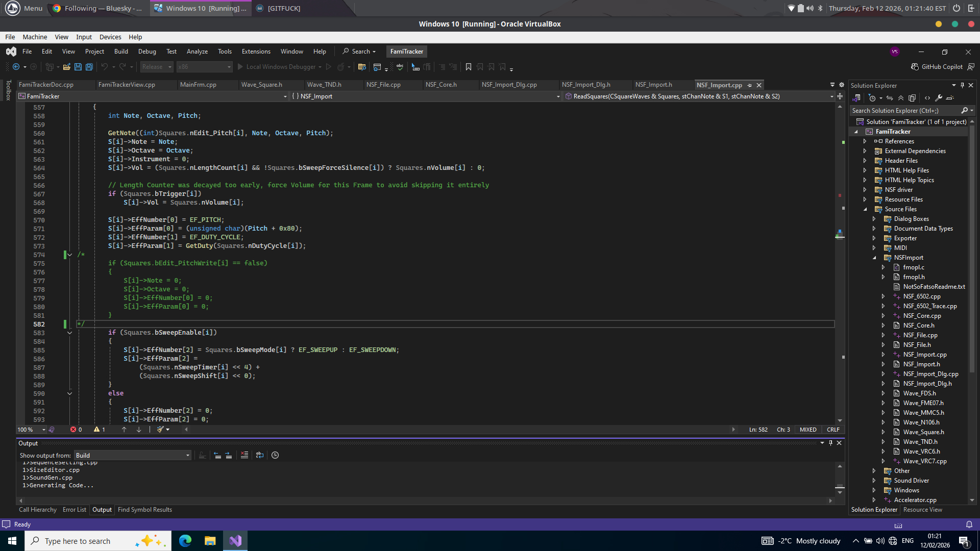Click the Search Solution Explorer field
Image resolution: width=980 pixels, height=551 pixels.
click(904, 110)
